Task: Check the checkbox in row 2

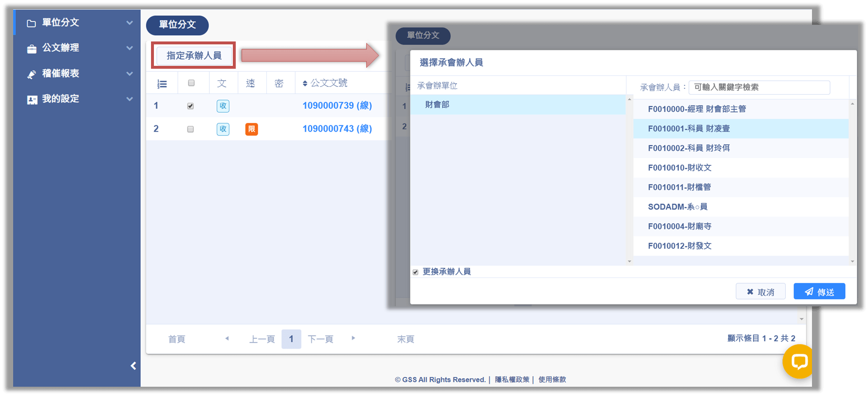Action: [x=190, y=129]
